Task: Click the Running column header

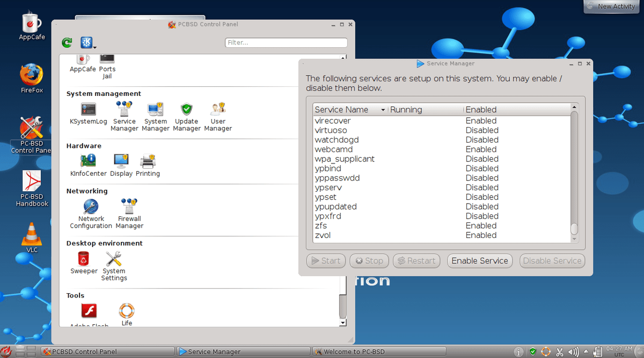Action: tap(425, 109)
